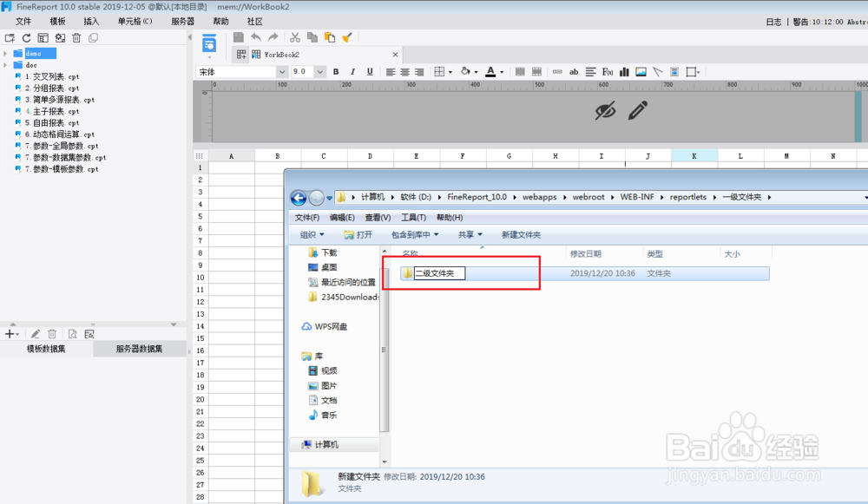Add a new dataset with the plus icon
868x504 pixels.
click(10, 334)
